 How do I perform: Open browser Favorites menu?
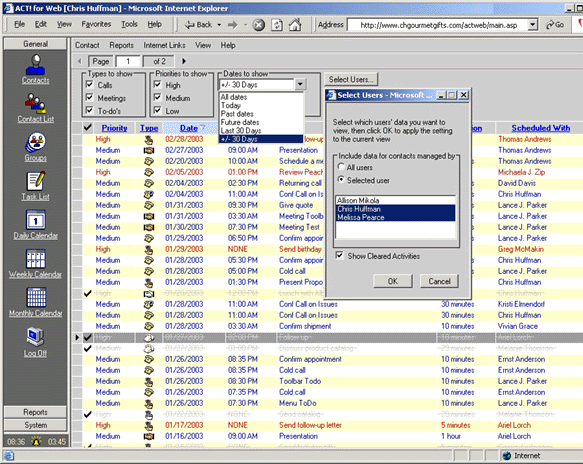(96, 24)
